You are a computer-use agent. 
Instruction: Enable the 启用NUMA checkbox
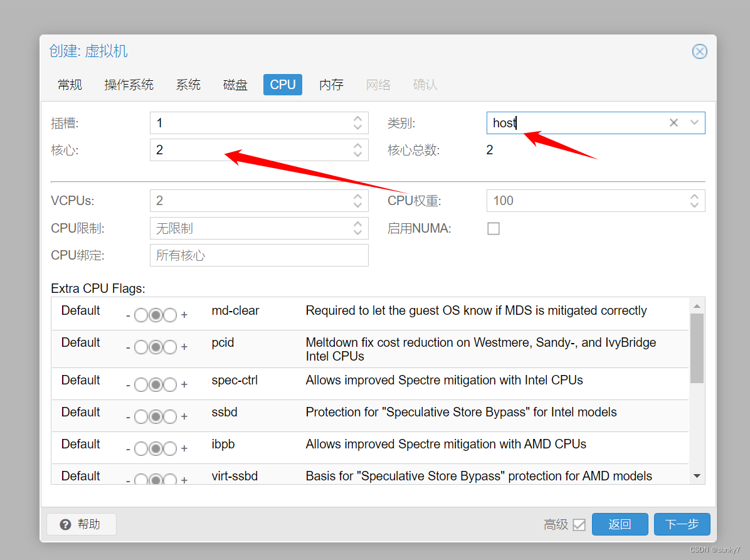pyautogui.click(x=494, y=228)
